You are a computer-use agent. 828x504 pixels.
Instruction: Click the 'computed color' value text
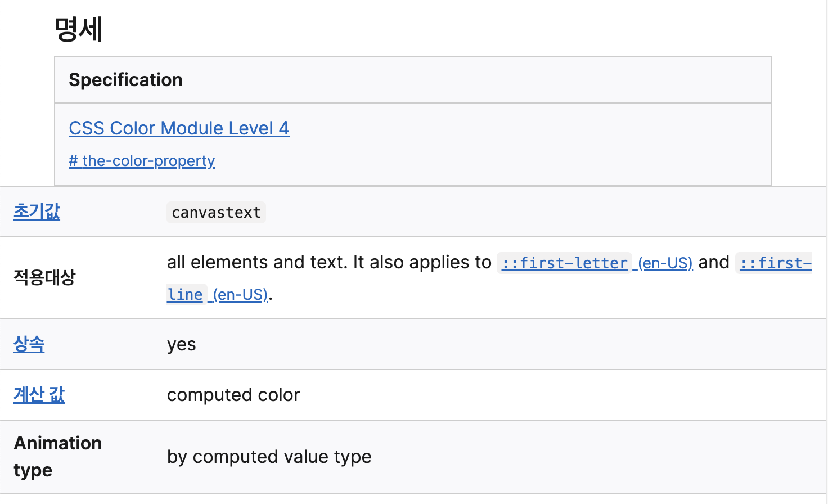coord(233,395)
